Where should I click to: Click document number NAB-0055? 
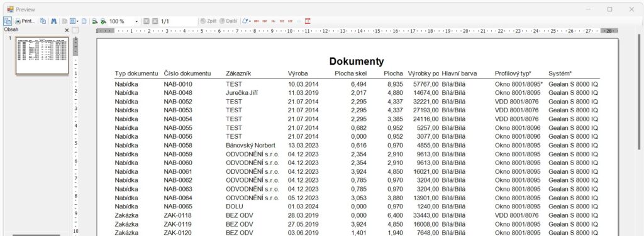(178, 127)
